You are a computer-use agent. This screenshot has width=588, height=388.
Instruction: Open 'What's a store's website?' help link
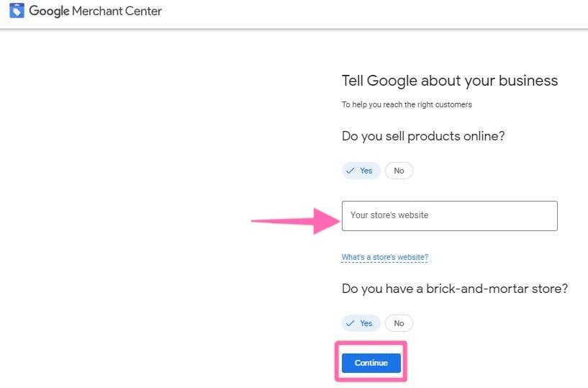point(384,257)
